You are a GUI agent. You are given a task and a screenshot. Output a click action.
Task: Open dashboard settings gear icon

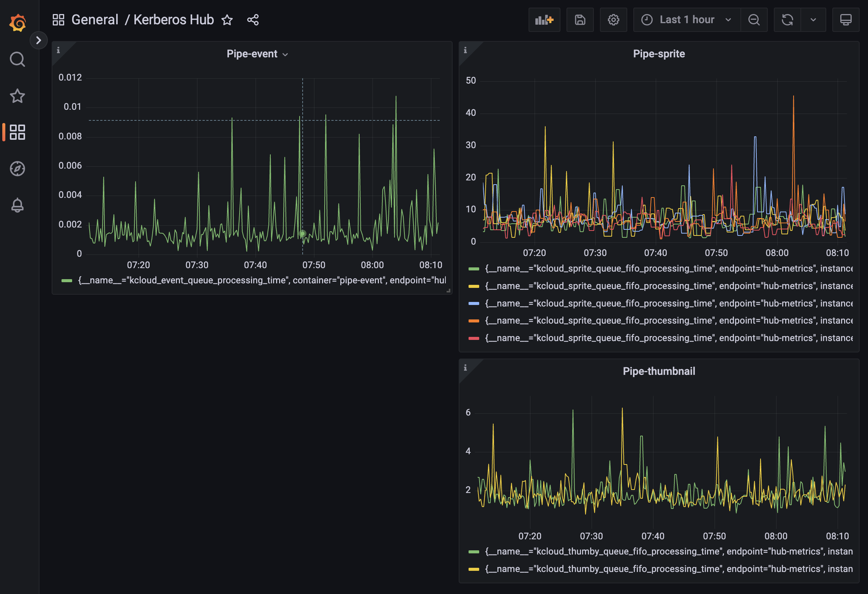(x=613, y=20)
